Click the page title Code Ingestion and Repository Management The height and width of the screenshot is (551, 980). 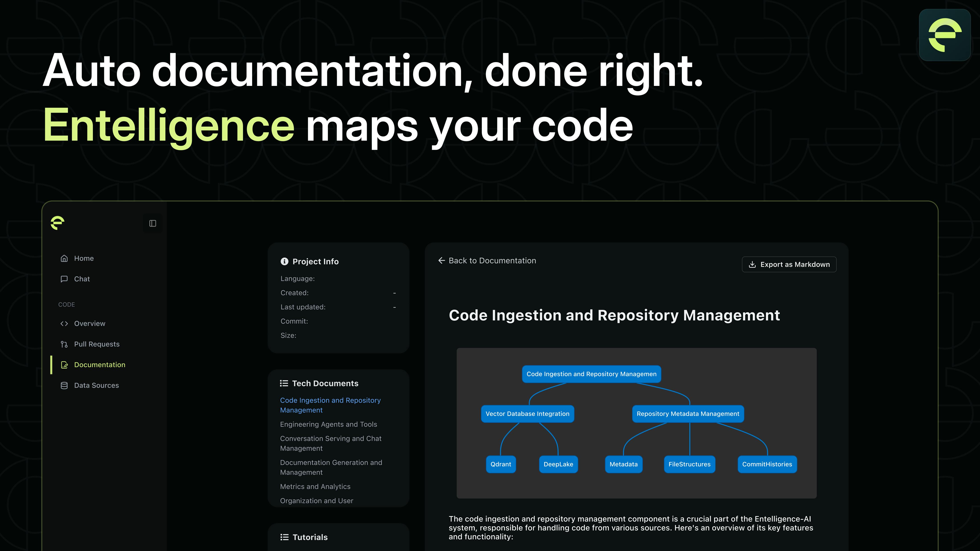(x=615, y=315)
